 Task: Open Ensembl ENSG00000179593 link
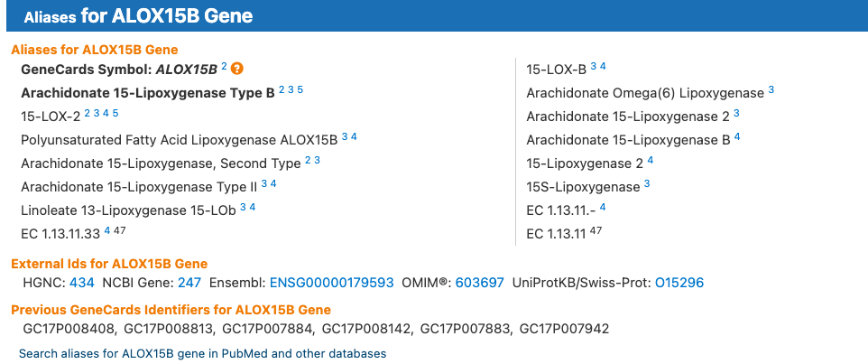tap(332, 283)
